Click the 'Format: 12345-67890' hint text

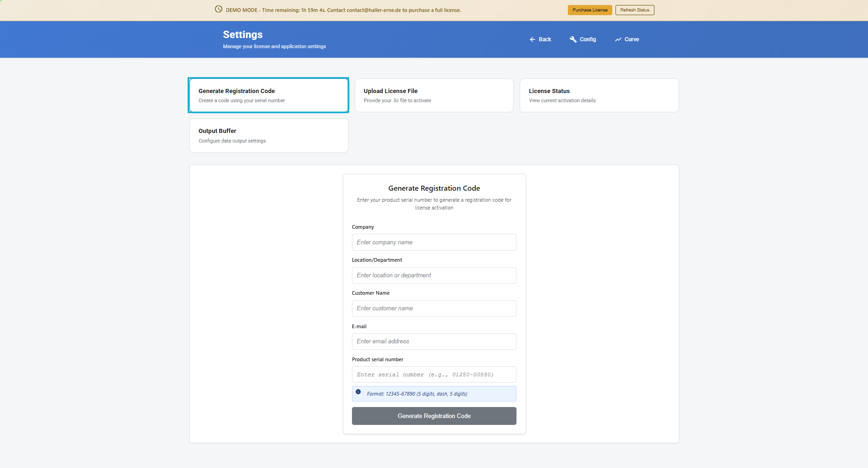417,394
